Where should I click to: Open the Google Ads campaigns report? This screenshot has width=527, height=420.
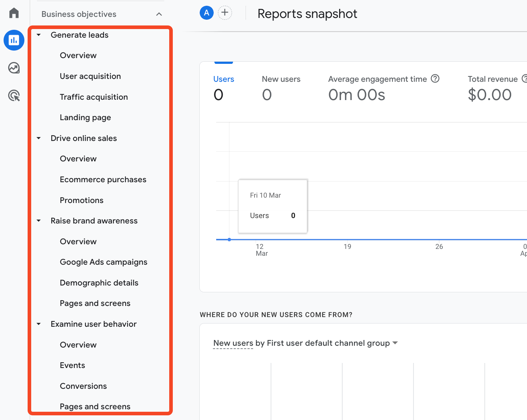pos(104,262)
